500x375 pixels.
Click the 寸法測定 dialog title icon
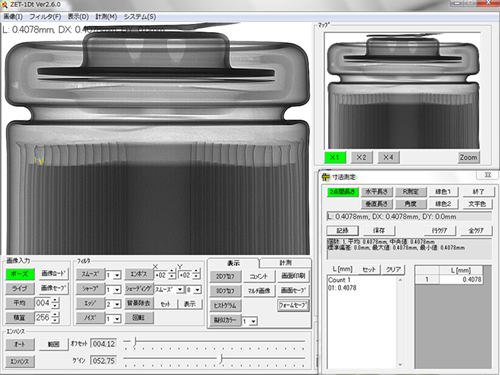tap(326, 177)
